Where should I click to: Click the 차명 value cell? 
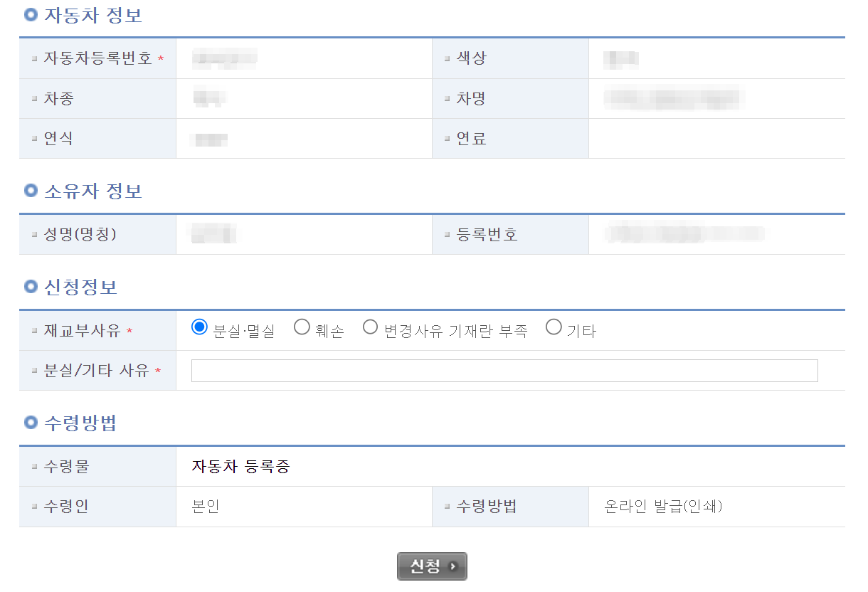coord(718,98)
